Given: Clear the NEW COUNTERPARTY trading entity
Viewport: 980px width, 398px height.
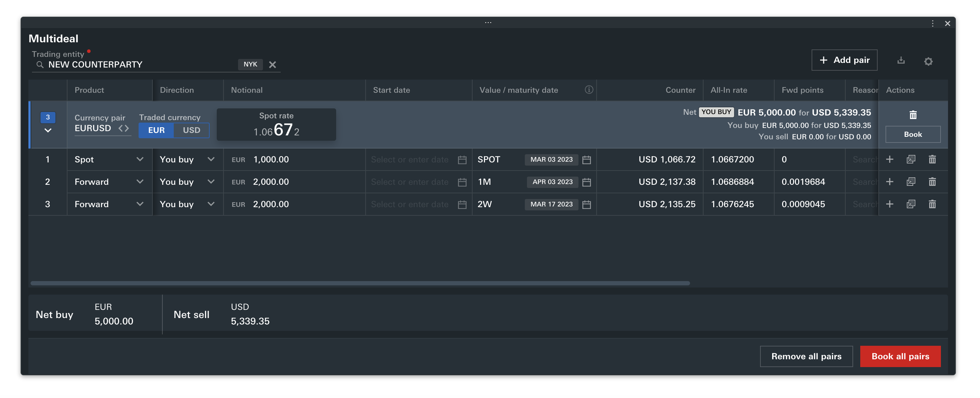Looking at the screenshot, I should click(x=273, y=65).
